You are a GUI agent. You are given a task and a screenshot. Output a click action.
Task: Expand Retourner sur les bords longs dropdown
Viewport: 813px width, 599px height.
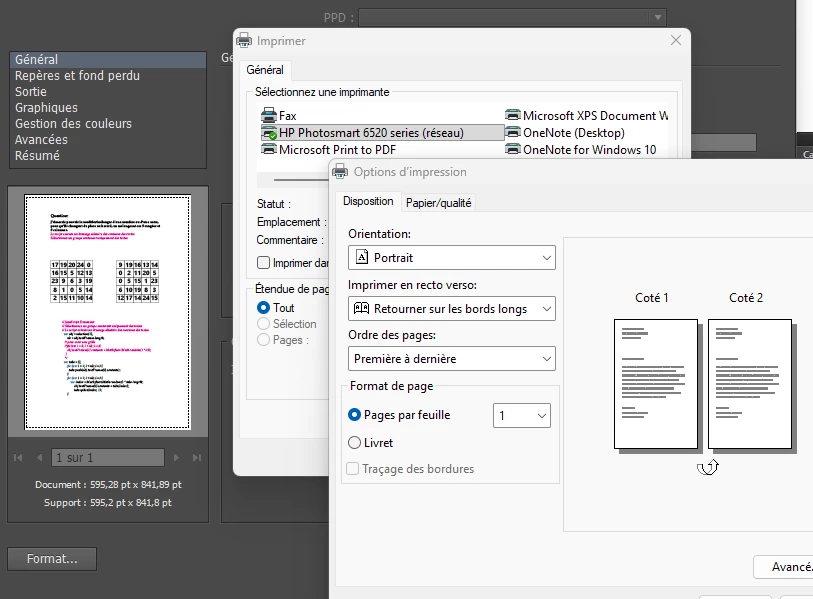[x=452, y=309]
